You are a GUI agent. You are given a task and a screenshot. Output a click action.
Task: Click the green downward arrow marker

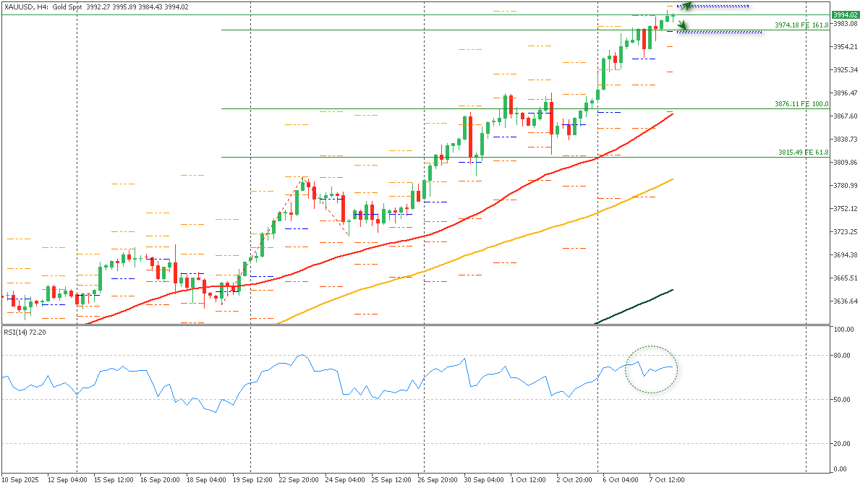click(x=682, y=26)
